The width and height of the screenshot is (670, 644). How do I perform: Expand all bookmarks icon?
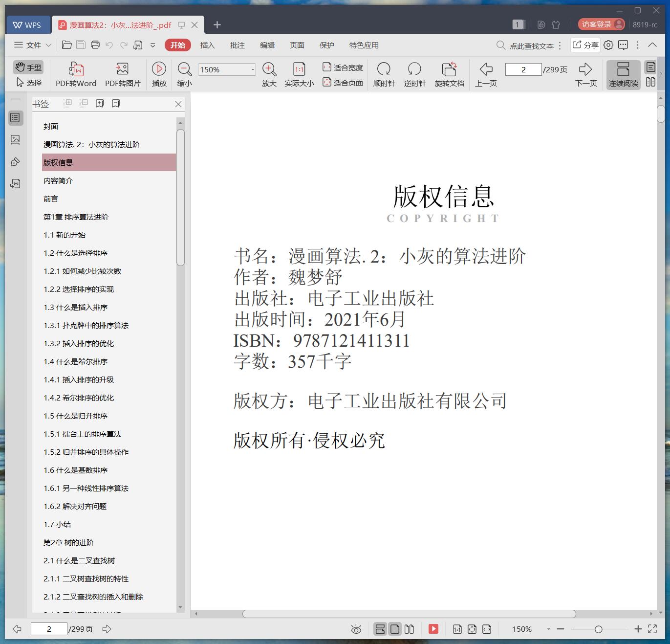(68, 103)
